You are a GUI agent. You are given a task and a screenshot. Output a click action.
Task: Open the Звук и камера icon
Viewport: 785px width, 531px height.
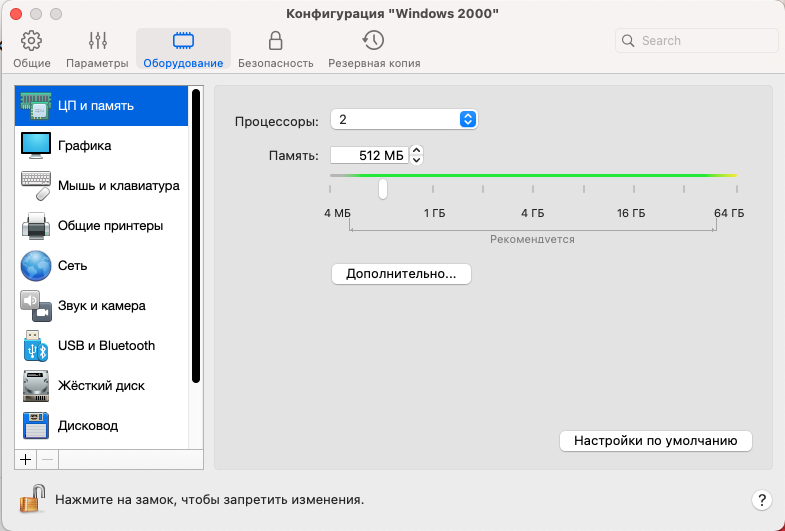coord(36,306)
